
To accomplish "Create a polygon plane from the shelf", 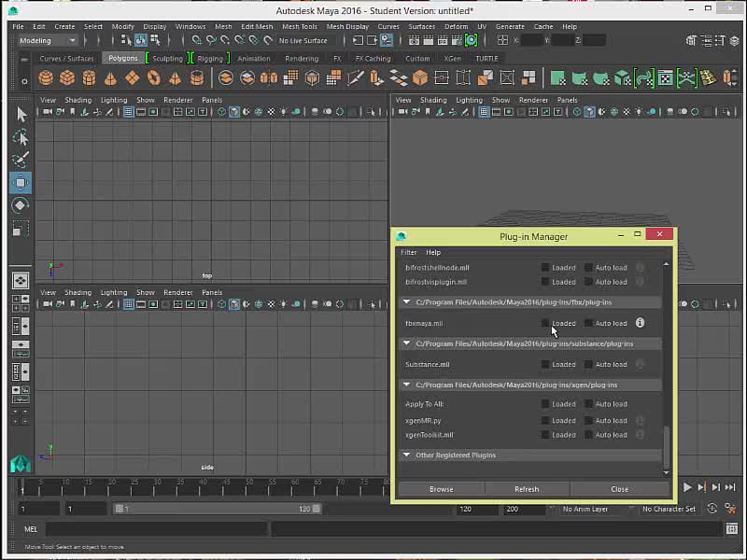I will 132,77.
